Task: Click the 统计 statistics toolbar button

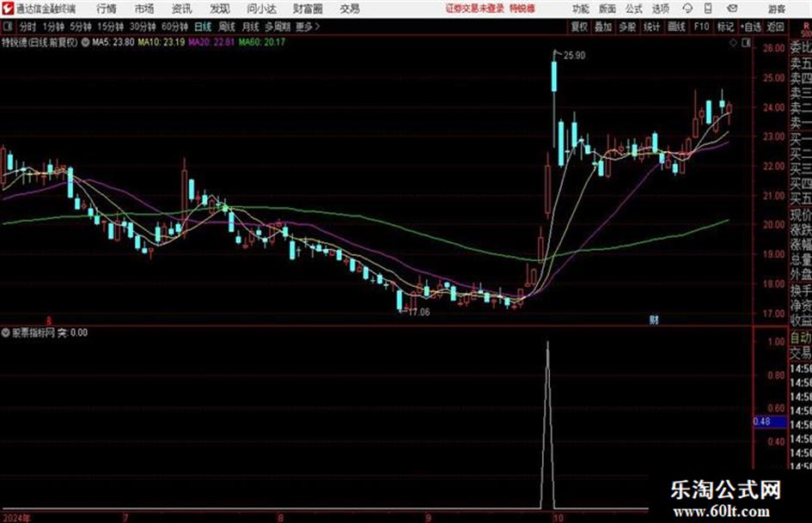Action: 652,27
